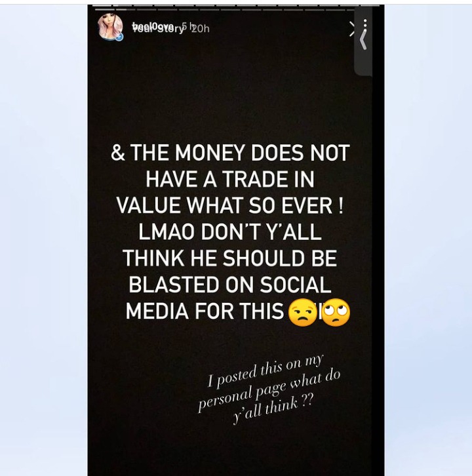The height and width of the screenshot is (476, 472).
Task: Tap the italic 'y'all think ??' caption line
Action: pyautogui.click(x=272, y=408)
